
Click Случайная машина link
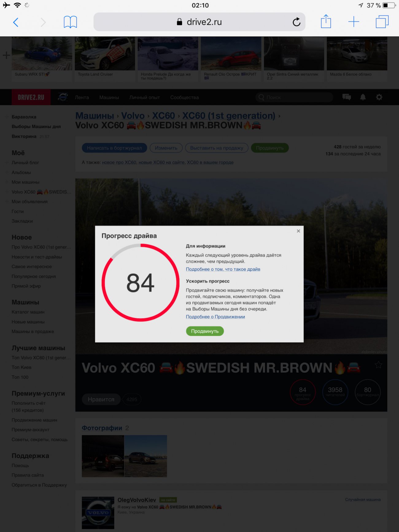(x=363, y=500)
